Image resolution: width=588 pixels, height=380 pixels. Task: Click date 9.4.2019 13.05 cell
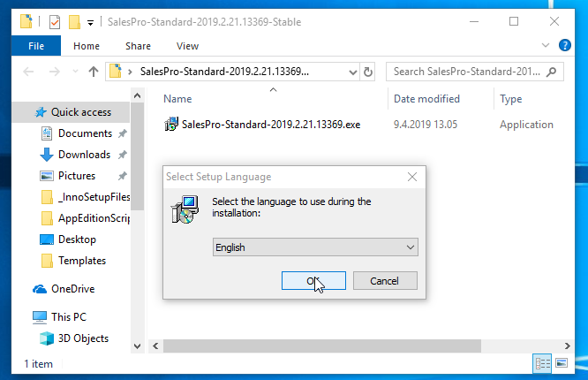tap(426, 125)
